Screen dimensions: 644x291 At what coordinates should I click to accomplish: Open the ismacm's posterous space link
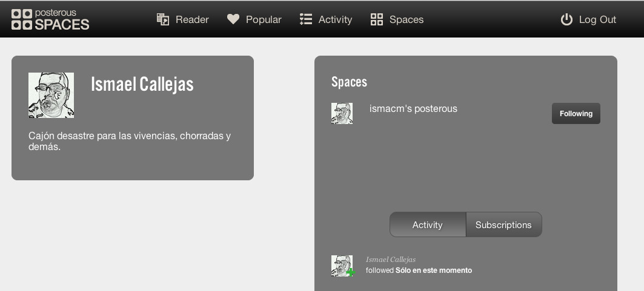point(413,109)
